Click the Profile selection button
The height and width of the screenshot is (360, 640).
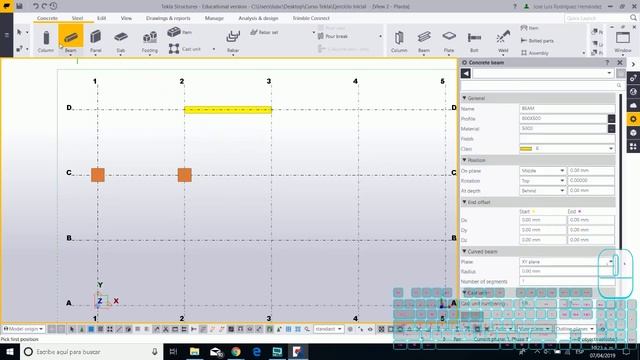click(611, 118)
